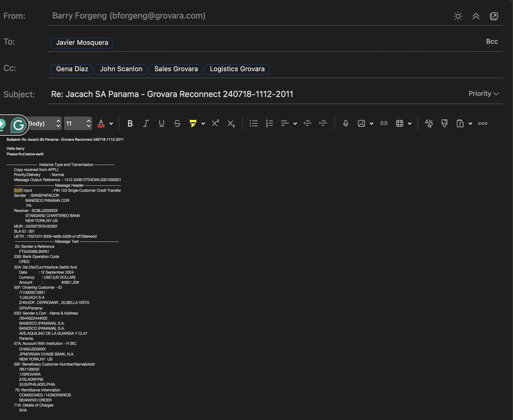This screenshot has height=420, width=513.
Task: Open font color dropdown arrow
Action: click(111, 124)
